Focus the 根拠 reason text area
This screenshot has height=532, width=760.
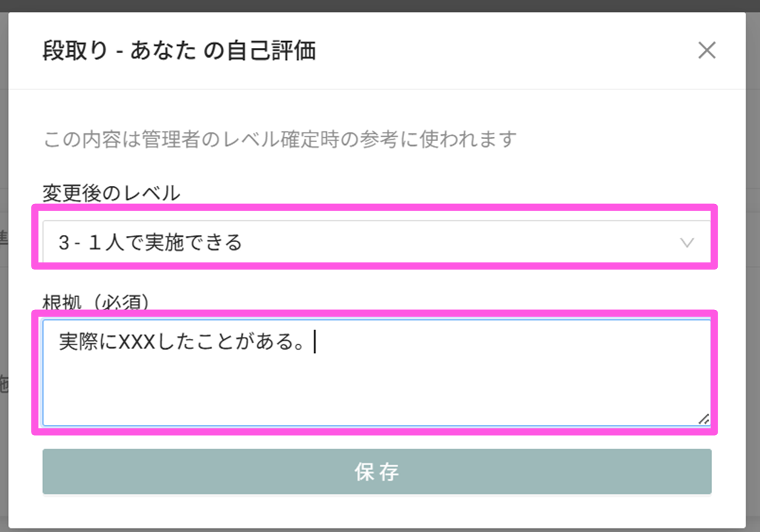(x=375, y=381)
